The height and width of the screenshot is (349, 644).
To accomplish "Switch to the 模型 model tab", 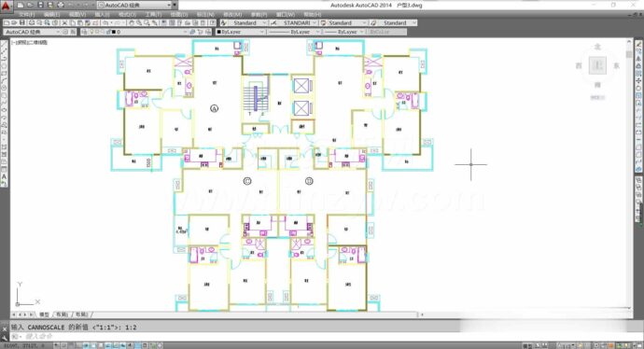I will pyautogui.click(x=44, y=314).
